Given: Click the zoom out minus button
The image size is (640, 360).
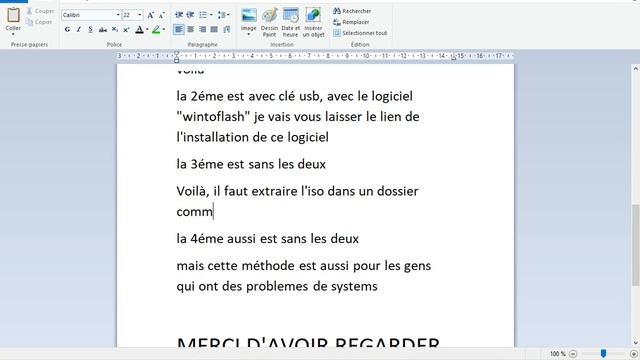Looking at the screenshot, I should pyautogui.click(x=573, y=354).
